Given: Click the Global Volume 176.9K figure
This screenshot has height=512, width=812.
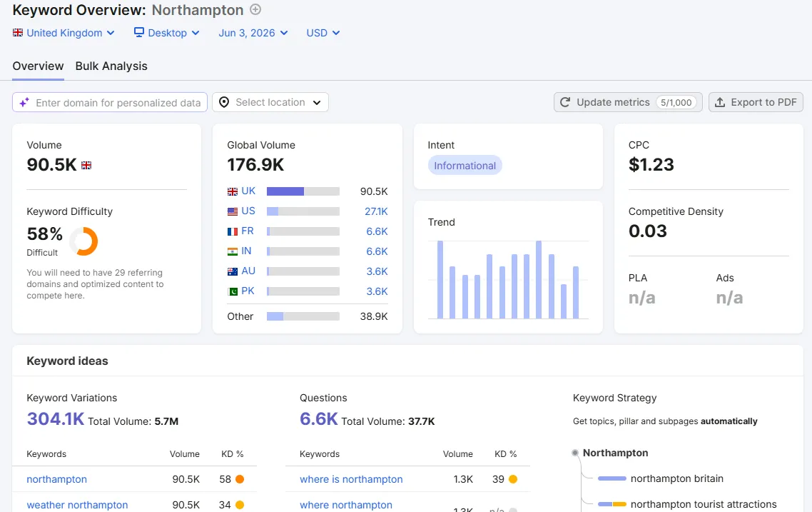Looking at the screenshot, I should tap(255, 165).
